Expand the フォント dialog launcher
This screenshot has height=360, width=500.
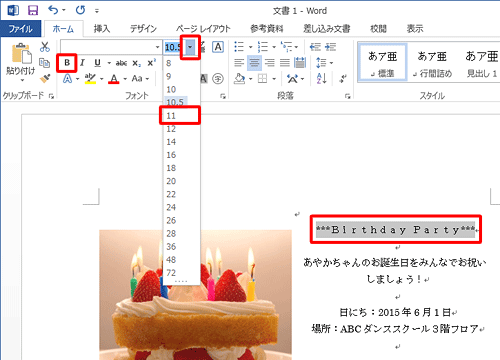click(x=223, y=96)
